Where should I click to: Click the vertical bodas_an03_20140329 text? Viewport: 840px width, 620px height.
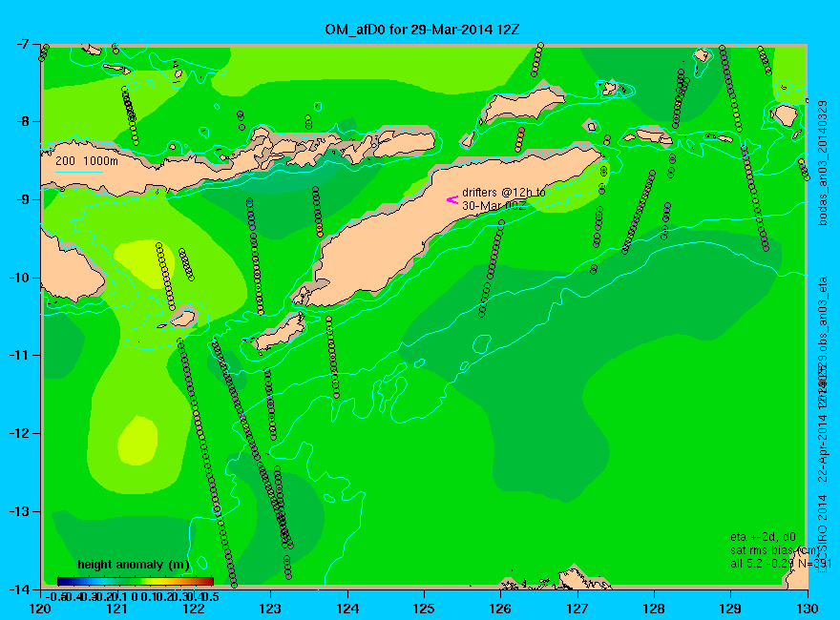(824, 163)
